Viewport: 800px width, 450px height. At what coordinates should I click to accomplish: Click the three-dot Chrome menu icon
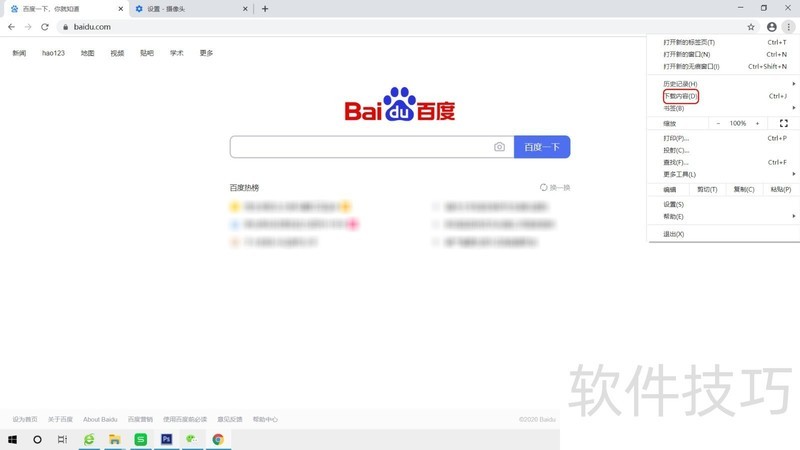pos(788,27)
